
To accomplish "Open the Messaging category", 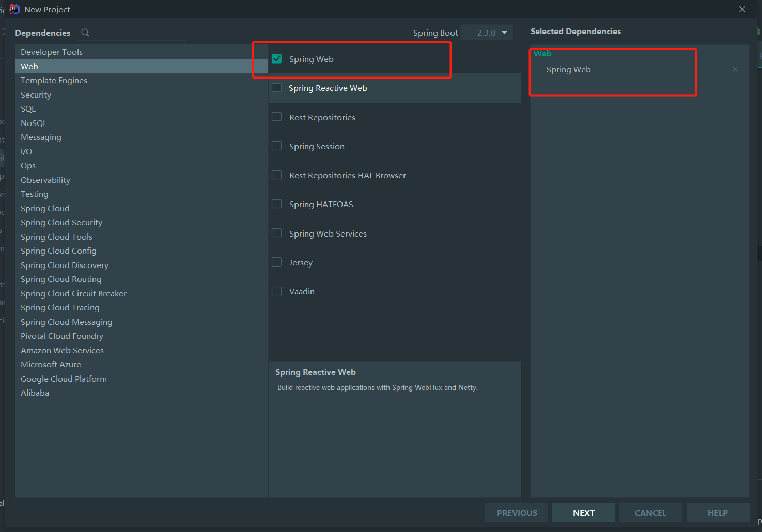I will pos(142,137).
